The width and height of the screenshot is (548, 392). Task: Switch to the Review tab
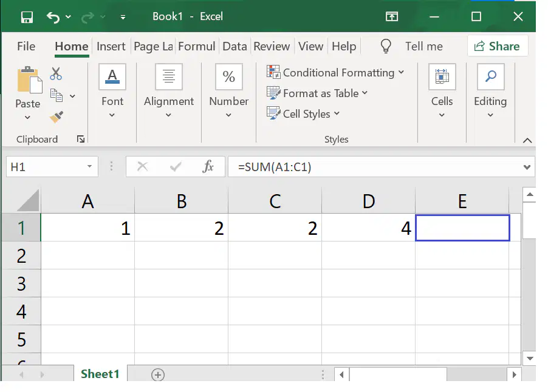pyautogui.click(x=272, y=46)
